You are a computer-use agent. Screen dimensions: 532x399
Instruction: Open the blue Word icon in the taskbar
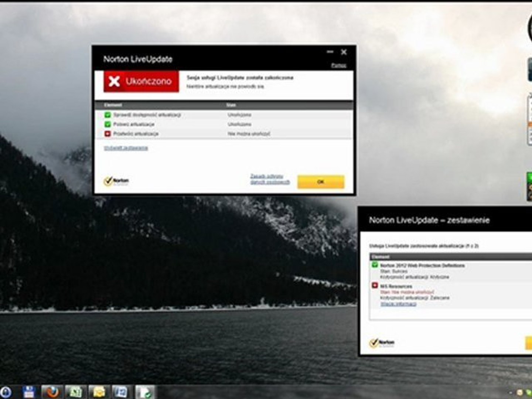pos(121,392)
